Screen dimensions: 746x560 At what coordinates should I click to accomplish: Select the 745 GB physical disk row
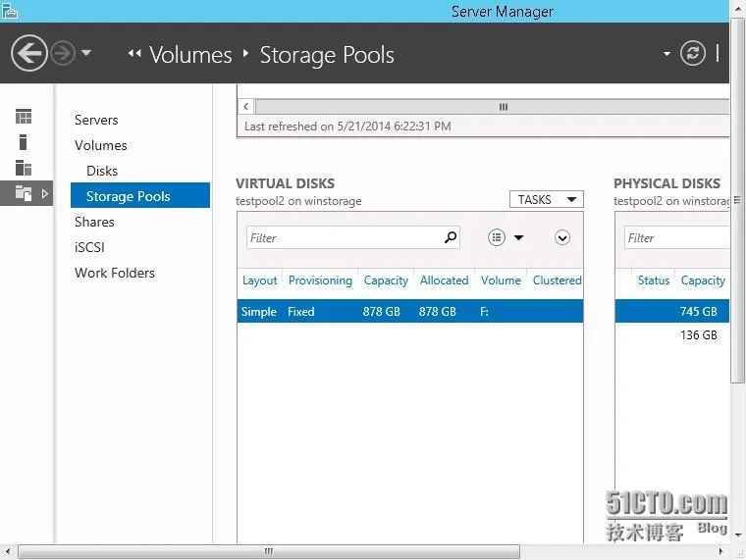point(671,311)
